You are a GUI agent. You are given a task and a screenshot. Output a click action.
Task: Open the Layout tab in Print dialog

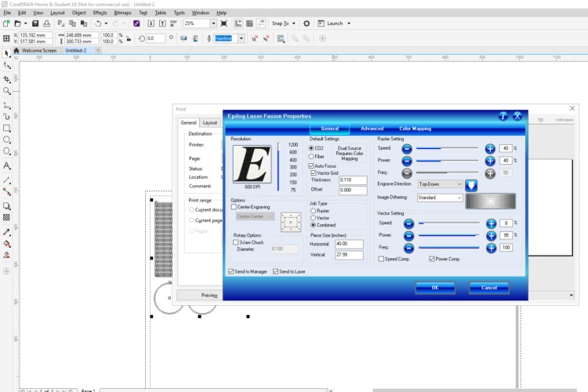tap(209, 122)
